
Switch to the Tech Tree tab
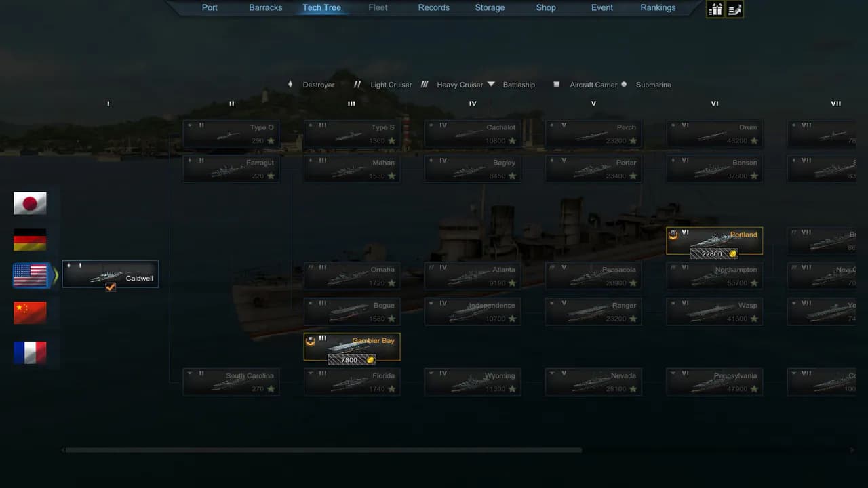pos(321,7)
